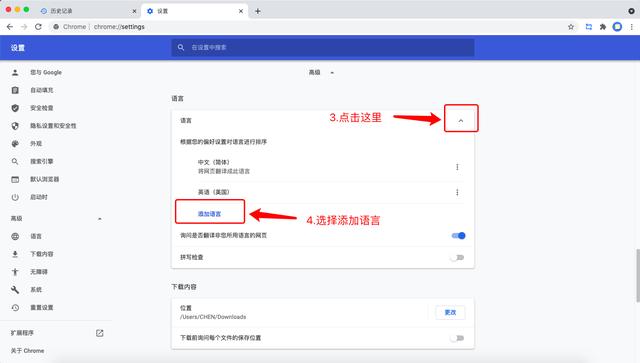Viewport: 640px width, 363px height.
Task: Click the 更改 button for download location
Action: coord(450,312)
